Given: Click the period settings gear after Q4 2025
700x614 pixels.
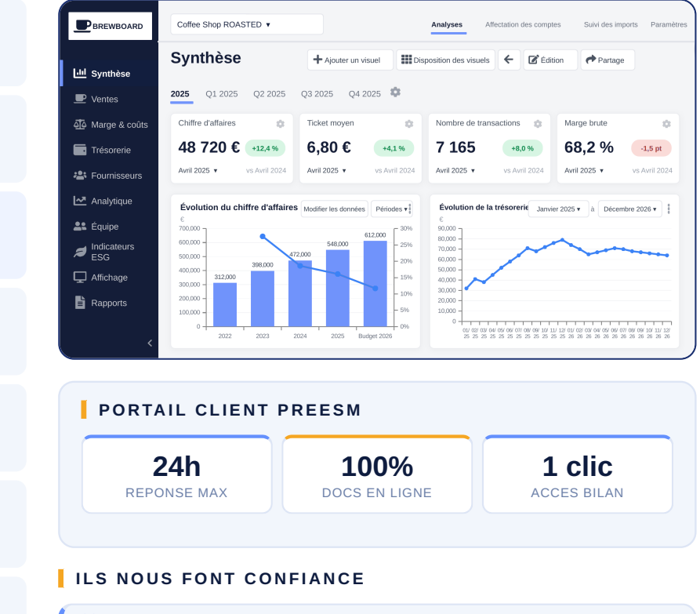Looking at the screenshot, I should click(x=395, y=93).
